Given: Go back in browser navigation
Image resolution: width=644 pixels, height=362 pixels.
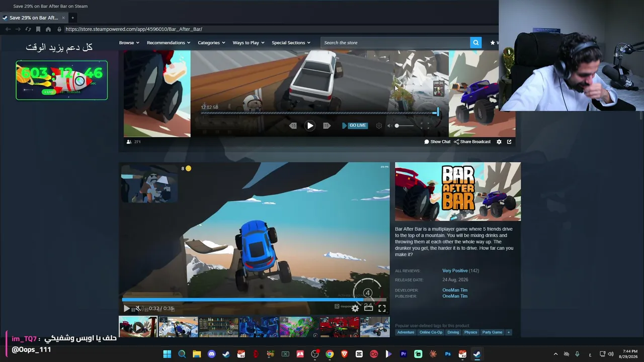Looking at the screenshot, I should (8, 29).
